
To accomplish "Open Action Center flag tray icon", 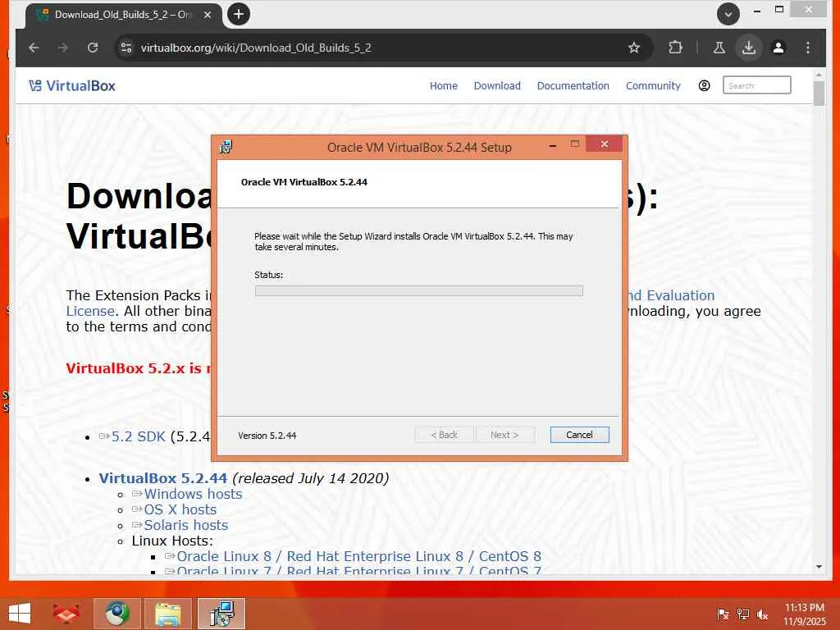I will pos(723,614).
